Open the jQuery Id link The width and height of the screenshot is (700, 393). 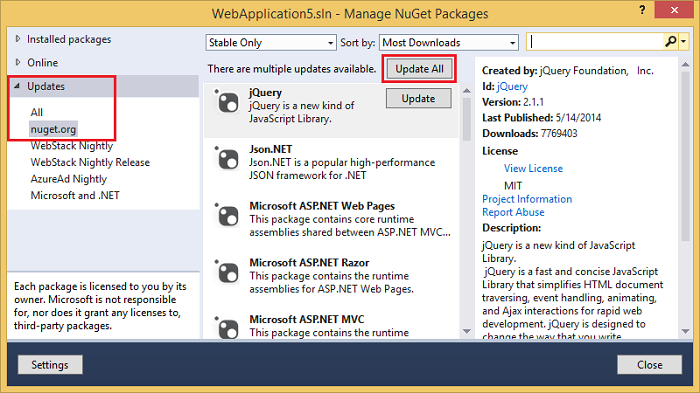click(x=512, y=86)
